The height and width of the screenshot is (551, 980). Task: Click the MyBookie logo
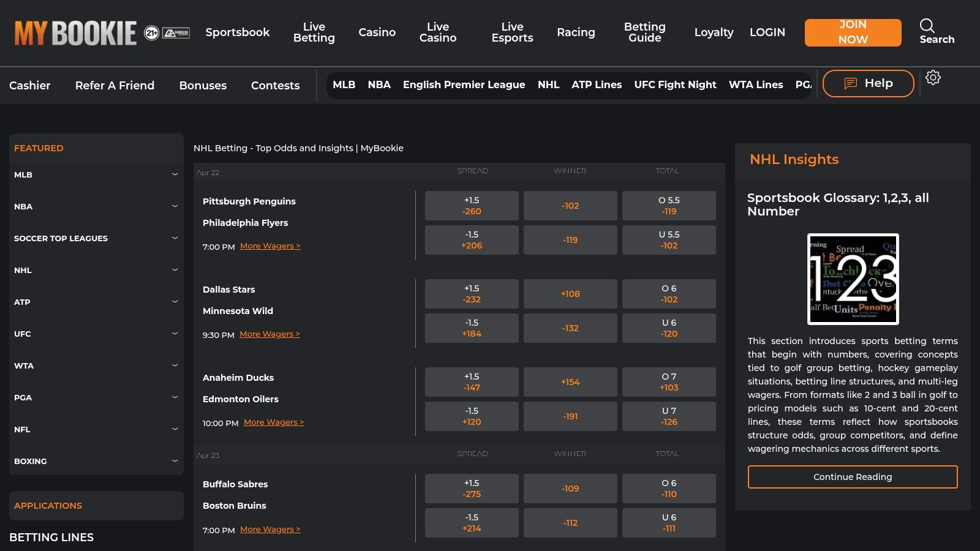pyautogui.click(x=75, y=34)
